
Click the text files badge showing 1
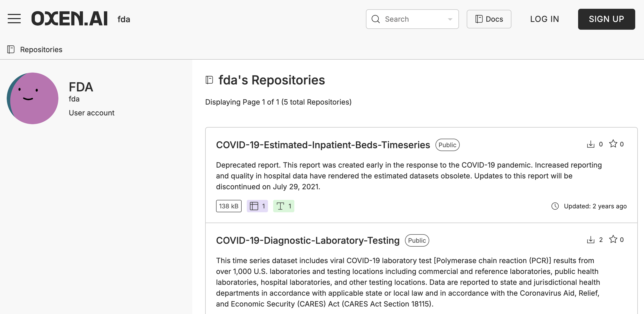click(x=283, y=206)
